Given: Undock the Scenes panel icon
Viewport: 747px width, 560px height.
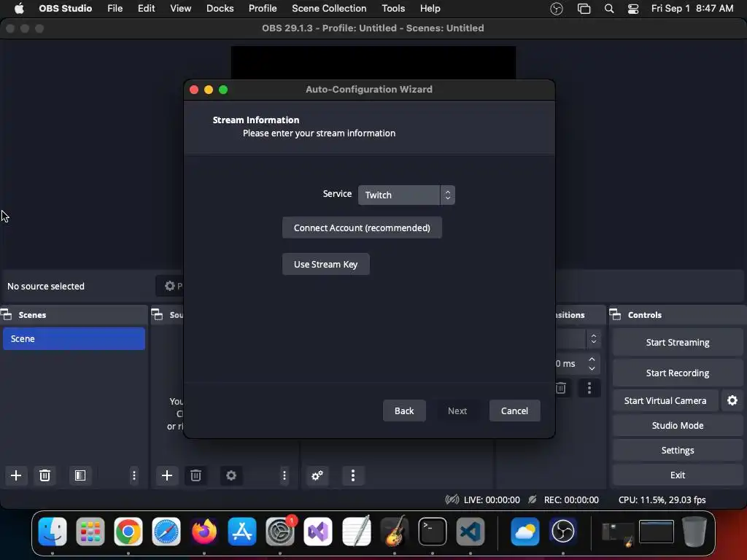Looking at the screenshot, I should [6, 314].
